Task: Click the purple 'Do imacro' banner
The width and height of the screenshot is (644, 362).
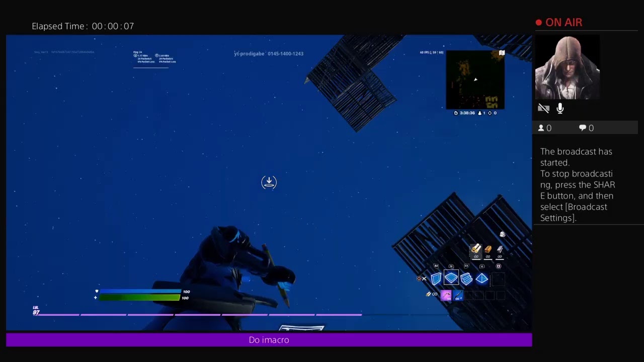Action: (269, 340)
